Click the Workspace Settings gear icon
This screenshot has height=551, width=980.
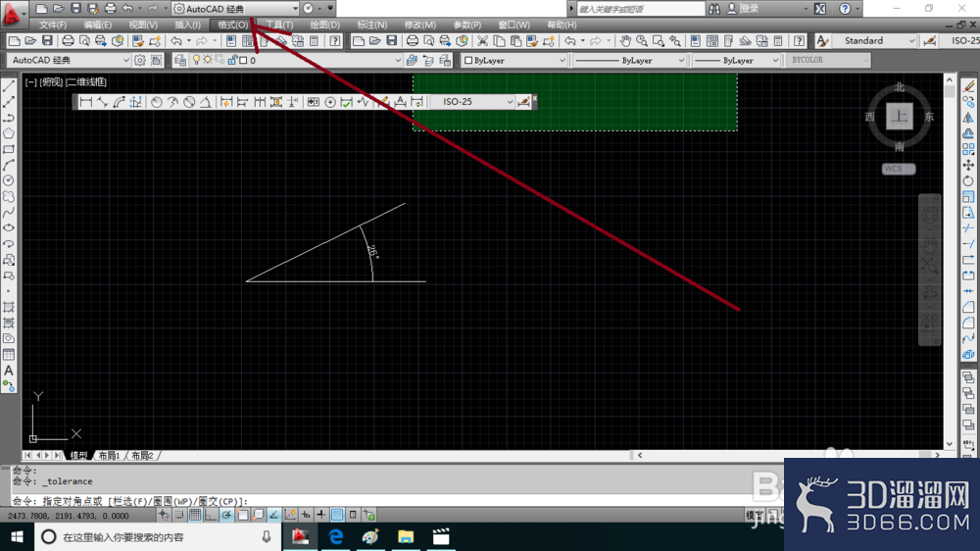(139, 60)
